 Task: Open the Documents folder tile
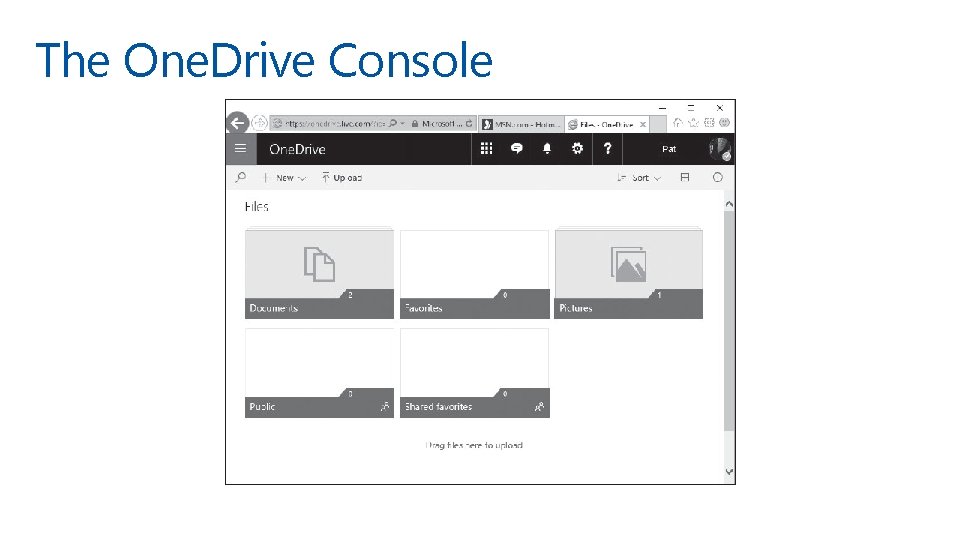[320, 274]
